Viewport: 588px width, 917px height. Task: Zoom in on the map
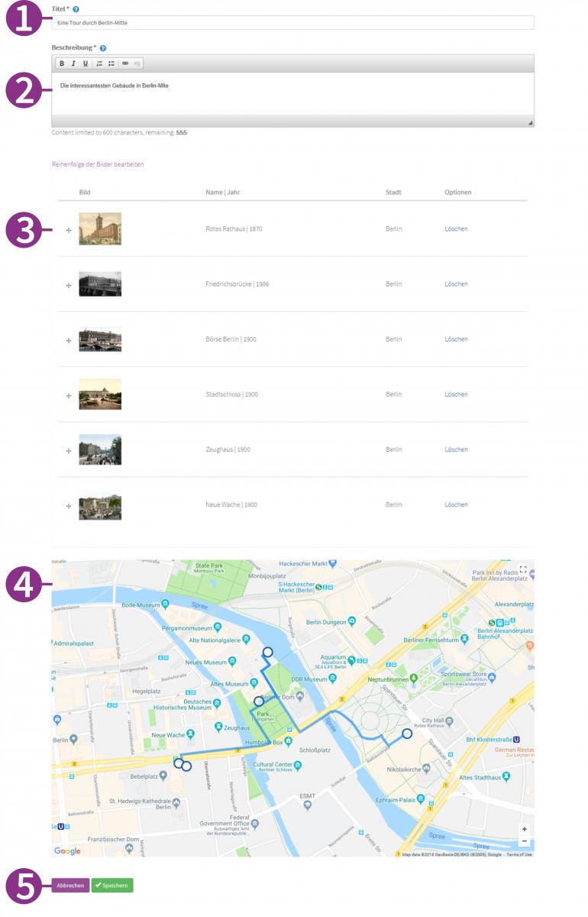click(524, 829)
